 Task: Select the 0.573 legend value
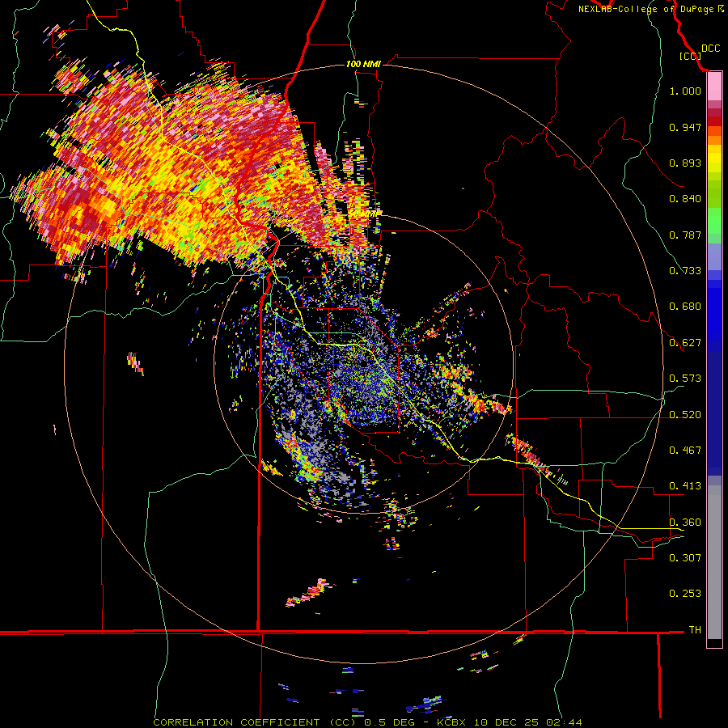coord(685,379)
